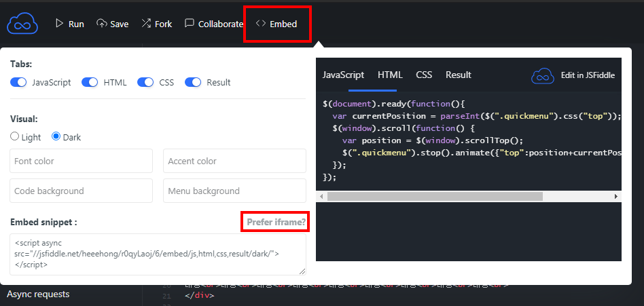Screen dimensions: 644x306
Task: Click the Collaborate speech bubble icon
Action: (190, 23)
